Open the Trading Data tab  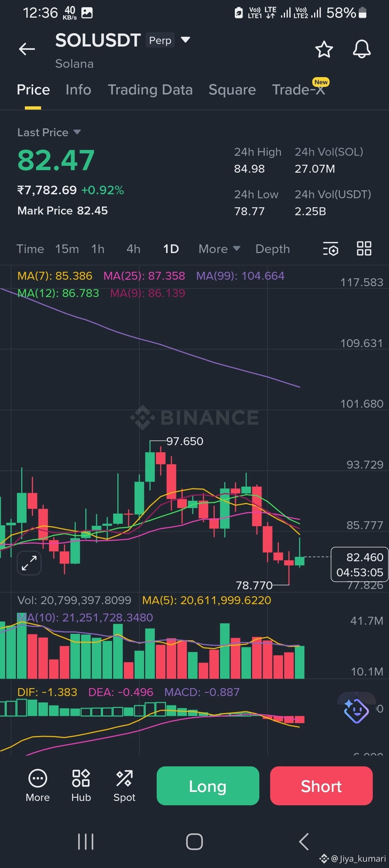(x=150, y=90)
